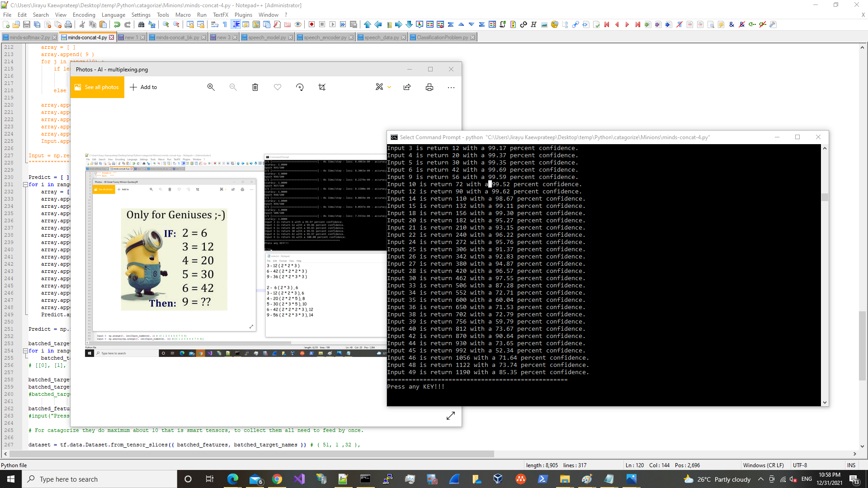The width and height of the screenshot is (868, 488).
Task: Click the Notepad++ horizontal scrollbar thumb
Action: [x=252, y=454]
